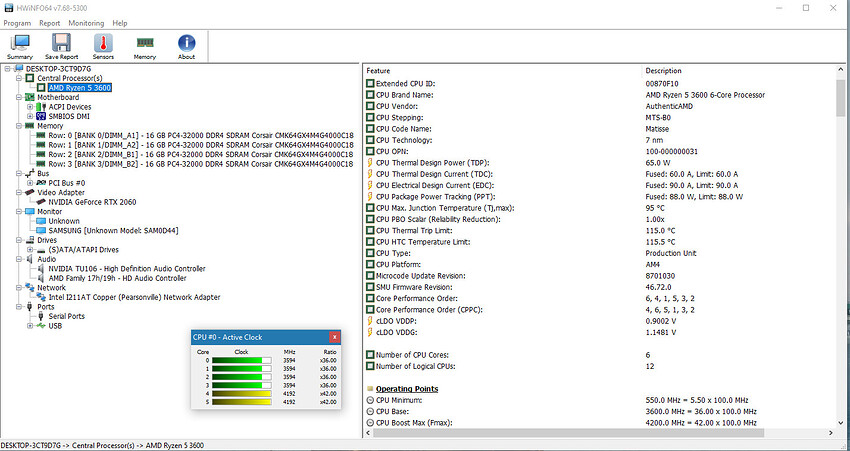The height and width of the screenshot is (451, 850).
Task: Click the HWiNFO64 title bar app icon
Action: tap(9, 8)
